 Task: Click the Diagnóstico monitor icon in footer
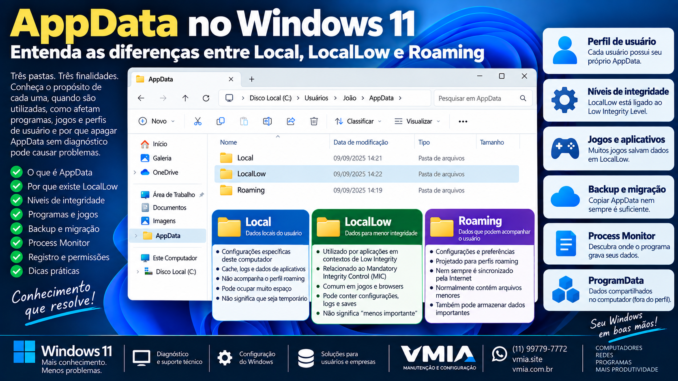coord(141,358)
